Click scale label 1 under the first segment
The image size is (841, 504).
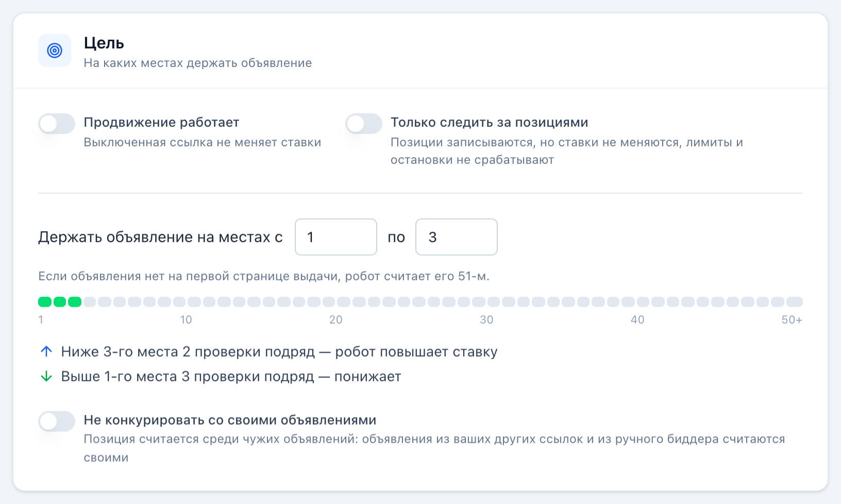41,320
